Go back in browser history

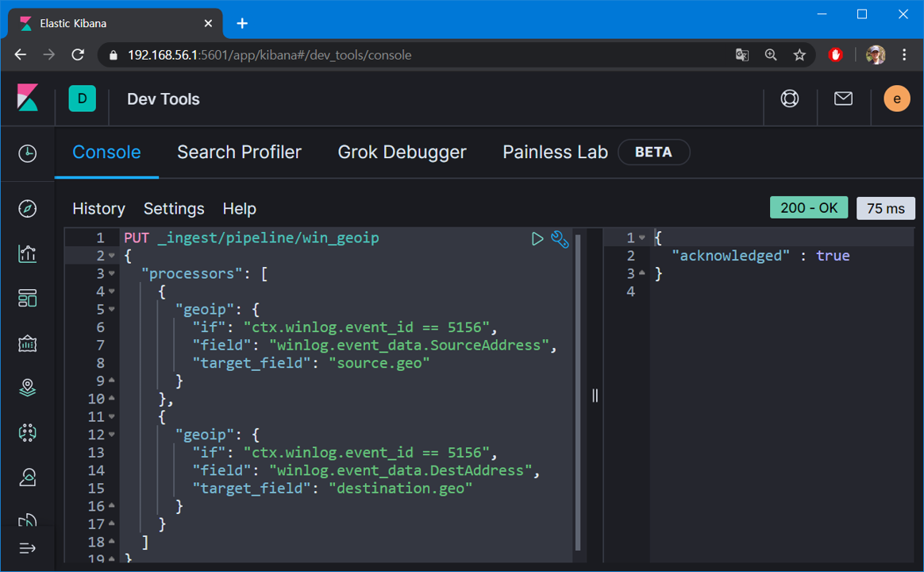pos(21,55)
